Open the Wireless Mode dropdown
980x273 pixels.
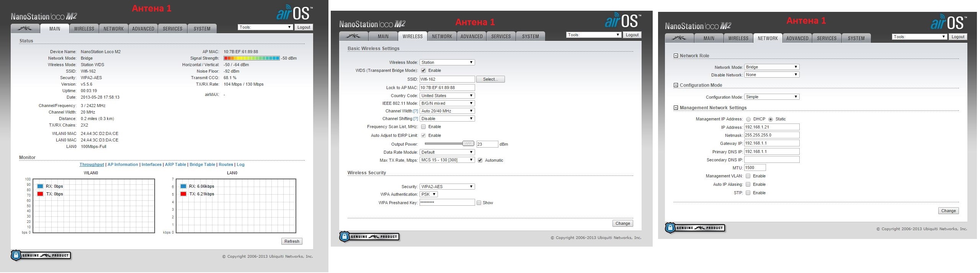point(447,62)
